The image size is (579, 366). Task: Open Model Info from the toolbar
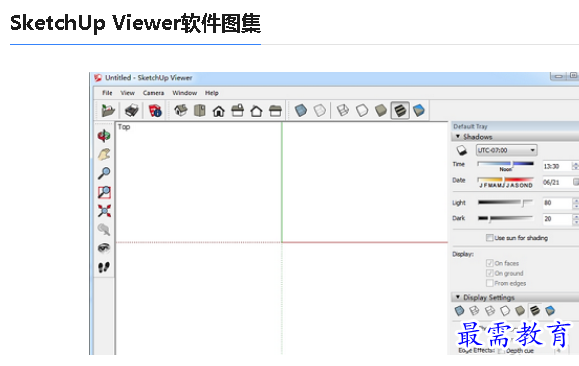(x=155, y=110)
